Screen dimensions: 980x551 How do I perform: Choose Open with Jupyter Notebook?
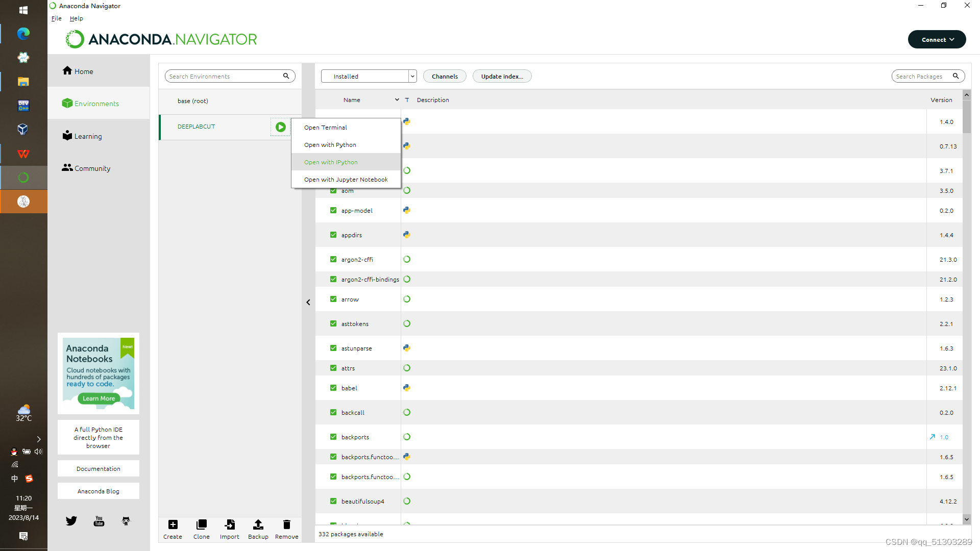(x=346, y=180)
